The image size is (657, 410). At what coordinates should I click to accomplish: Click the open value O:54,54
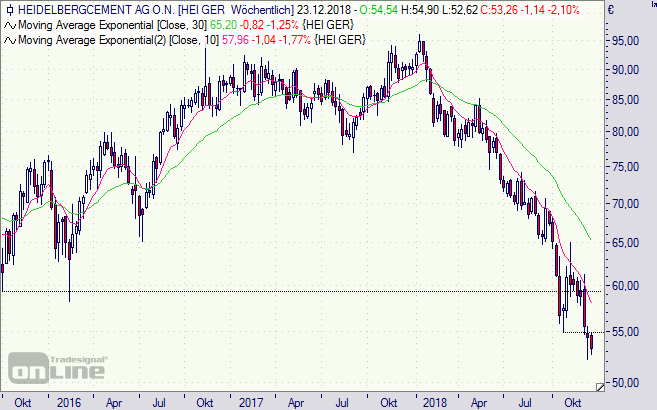click(x=377, y=9)
